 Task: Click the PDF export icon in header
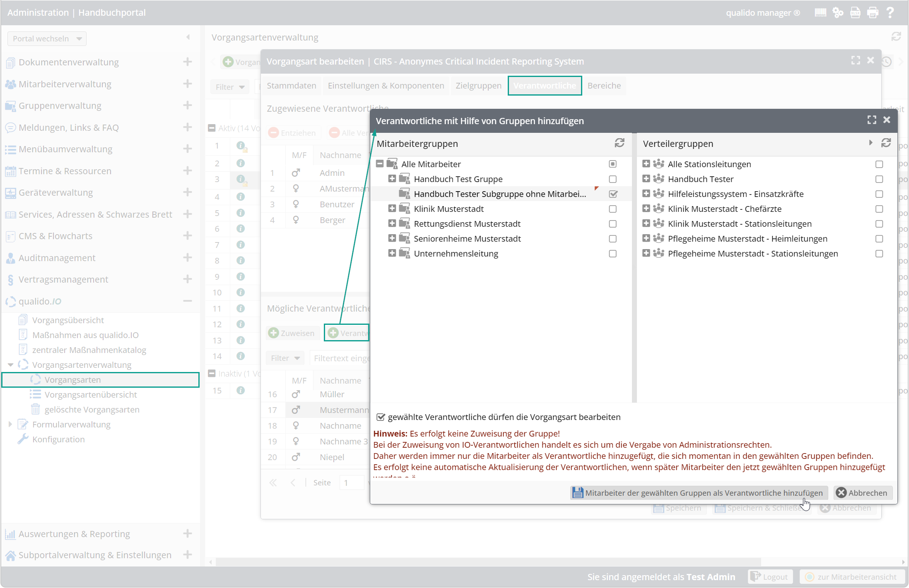pos(855,13)
